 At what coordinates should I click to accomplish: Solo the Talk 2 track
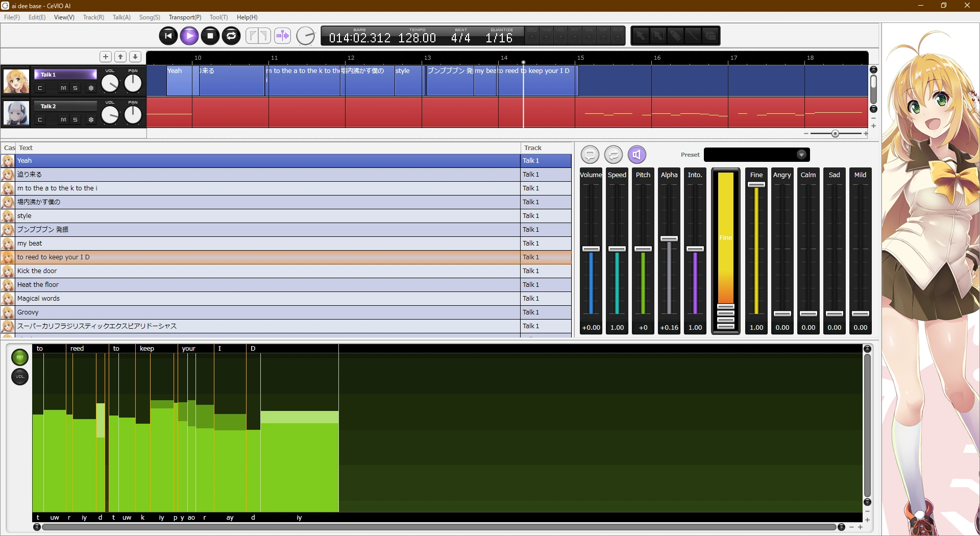coord(76,120)
